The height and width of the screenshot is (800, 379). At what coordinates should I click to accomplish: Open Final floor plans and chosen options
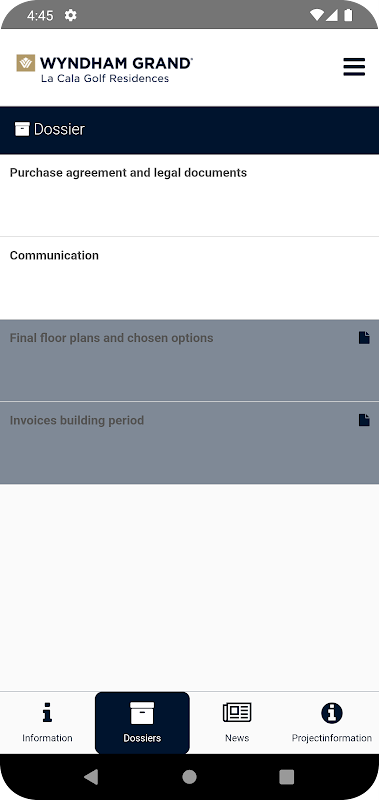pos(189,360)
